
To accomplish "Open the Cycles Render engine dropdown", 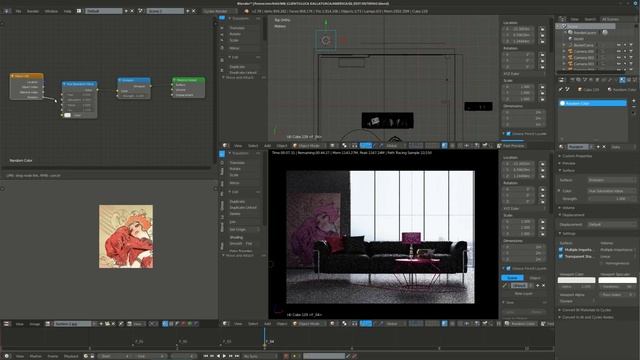I will point(220,11).
